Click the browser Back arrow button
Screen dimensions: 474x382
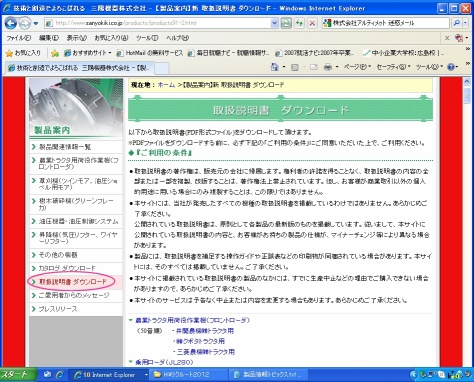[x=11, y=23]
